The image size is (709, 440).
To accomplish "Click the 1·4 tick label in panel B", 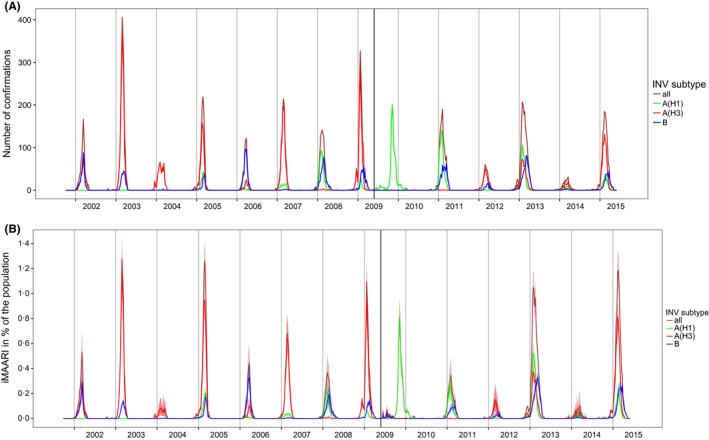I will (x=23, y=244).
